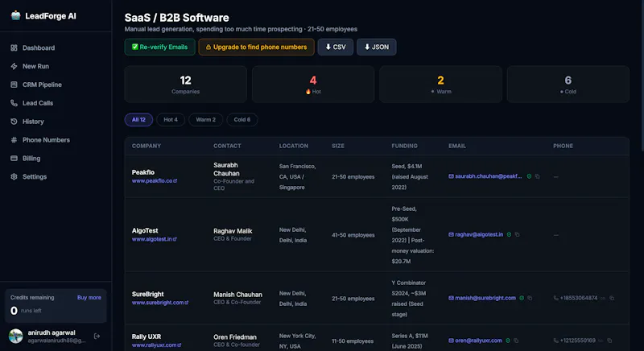Image resolution: width=644 pixels, height=351 pixels.
Task: Click the PHONE column header
Action: (563, 146)
